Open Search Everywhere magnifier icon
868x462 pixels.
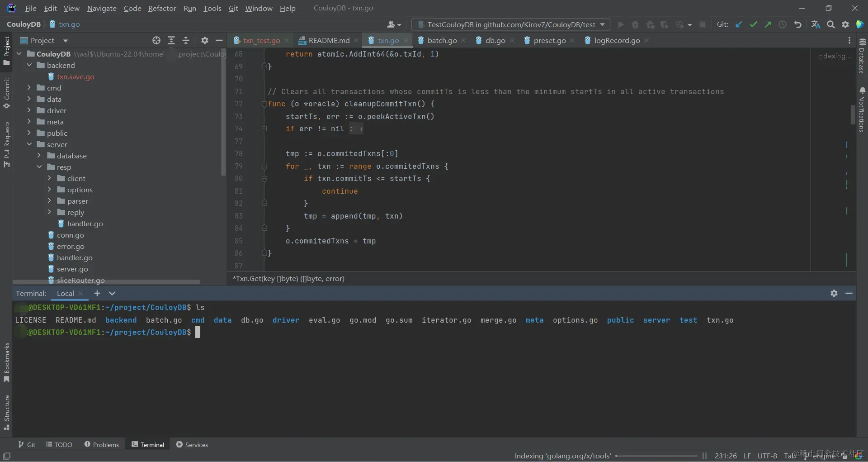(831, 24)
